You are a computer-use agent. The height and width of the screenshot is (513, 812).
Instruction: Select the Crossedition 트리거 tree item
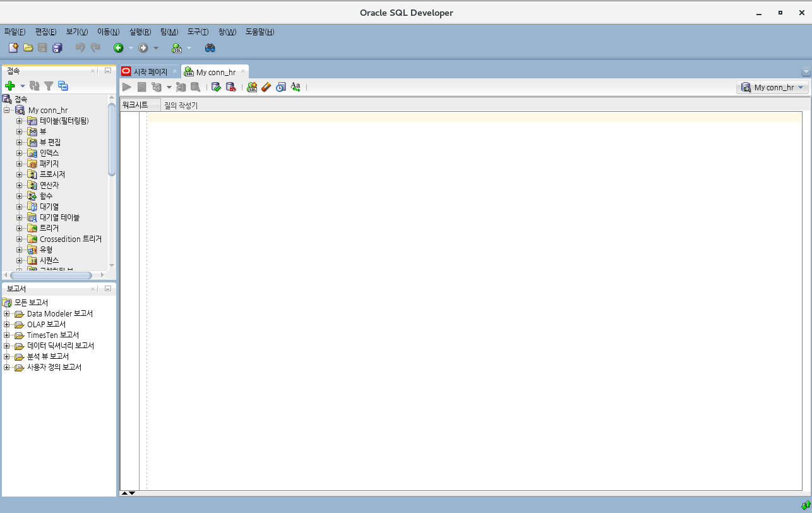71,239
